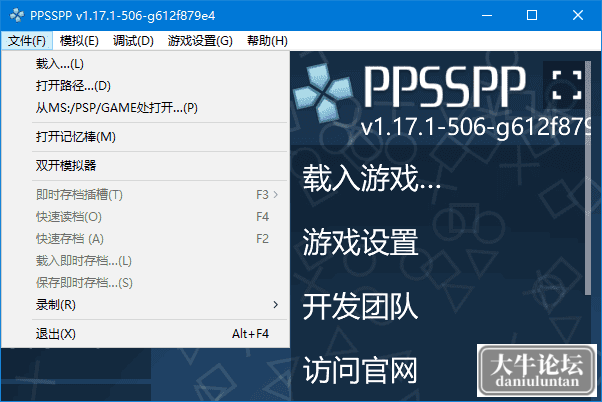Open the 游戏设置(G) menu
Image resolution: width=602 pixels, height=402 pixels.
(200, 41)
